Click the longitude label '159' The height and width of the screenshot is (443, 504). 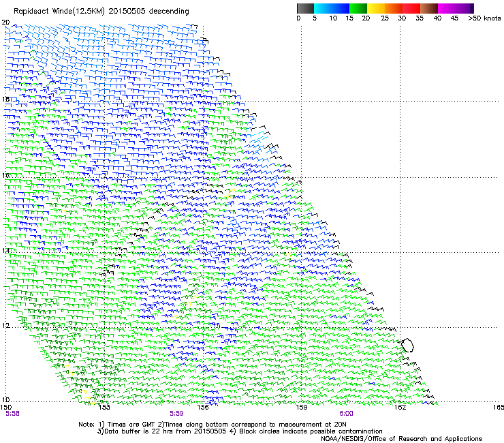(x=302, y=408)
